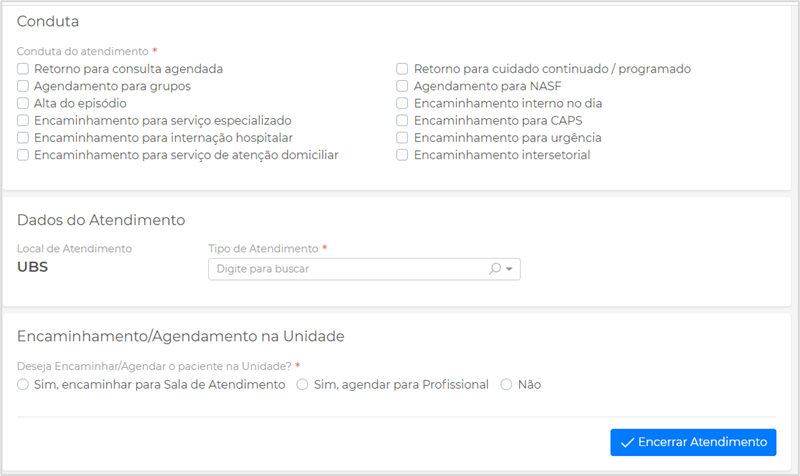Image resolution: width=800 pixels, height=476 pixels.
Task: Expand the Tipo de Atendimento dropdown arrow
Action: pos(509,269)
